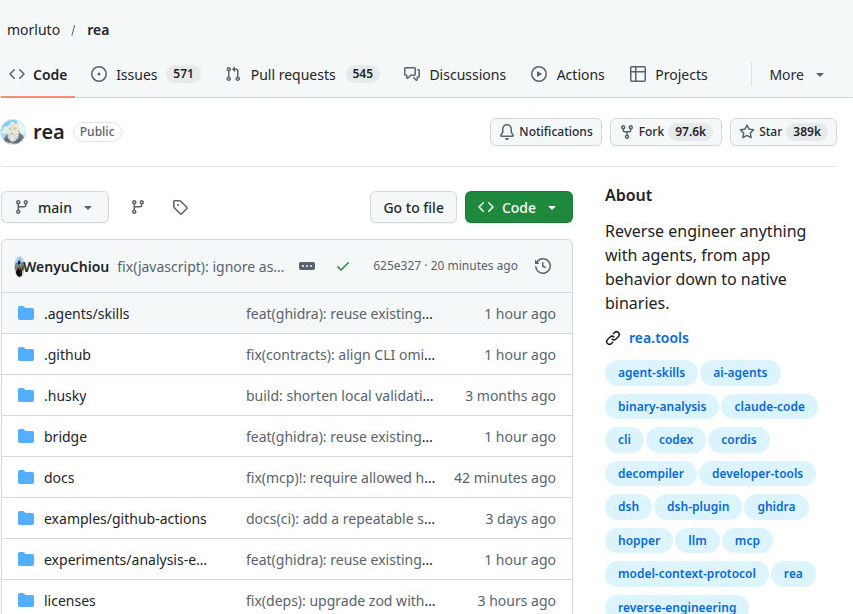
Task: Open the .github folder
Action: 67,355
